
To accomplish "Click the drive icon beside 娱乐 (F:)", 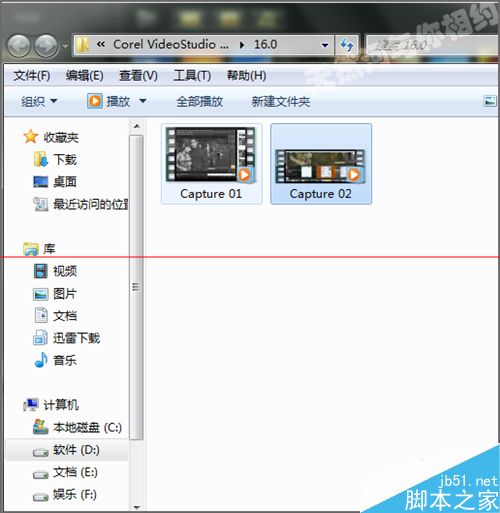I will coord(41,497).
